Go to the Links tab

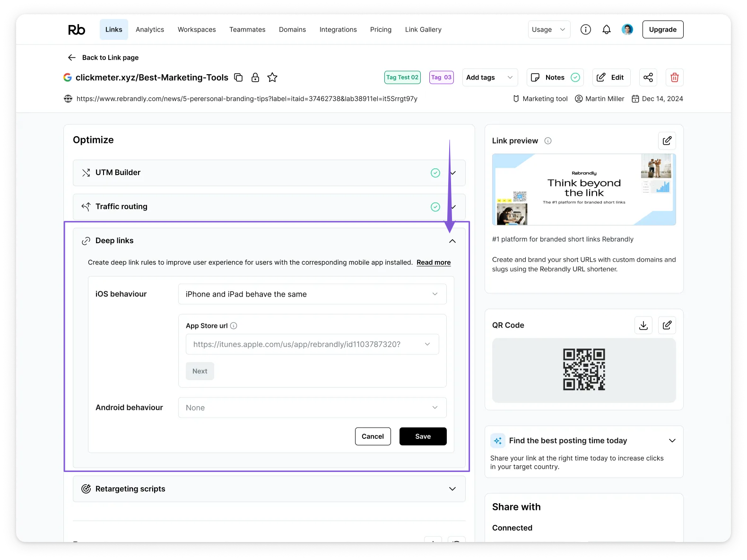click(114, 29)
